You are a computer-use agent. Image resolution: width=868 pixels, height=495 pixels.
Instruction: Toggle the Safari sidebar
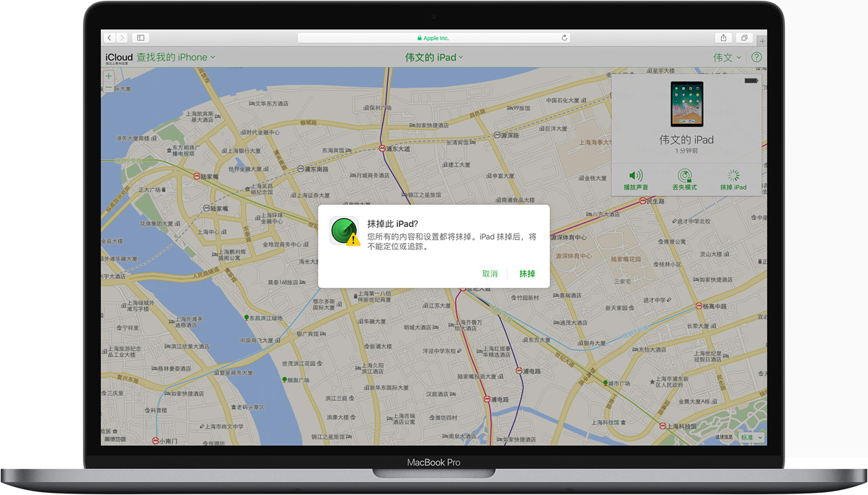141,37
